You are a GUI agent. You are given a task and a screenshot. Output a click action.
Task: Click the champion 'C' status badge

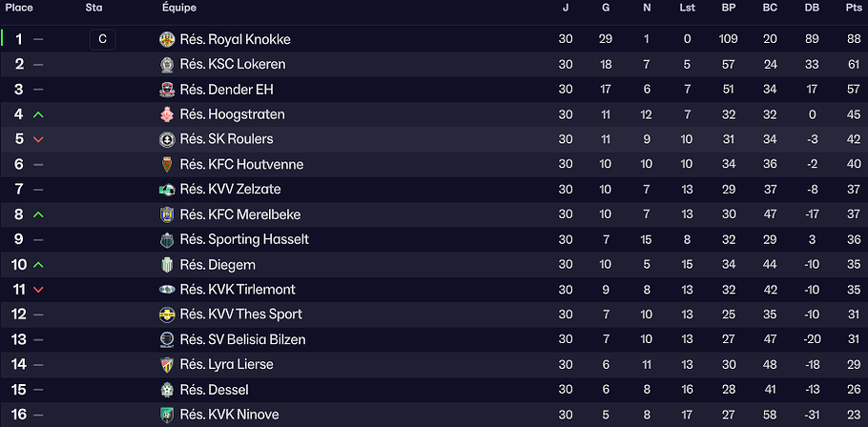pyautogui.click(x=102, y=40)
